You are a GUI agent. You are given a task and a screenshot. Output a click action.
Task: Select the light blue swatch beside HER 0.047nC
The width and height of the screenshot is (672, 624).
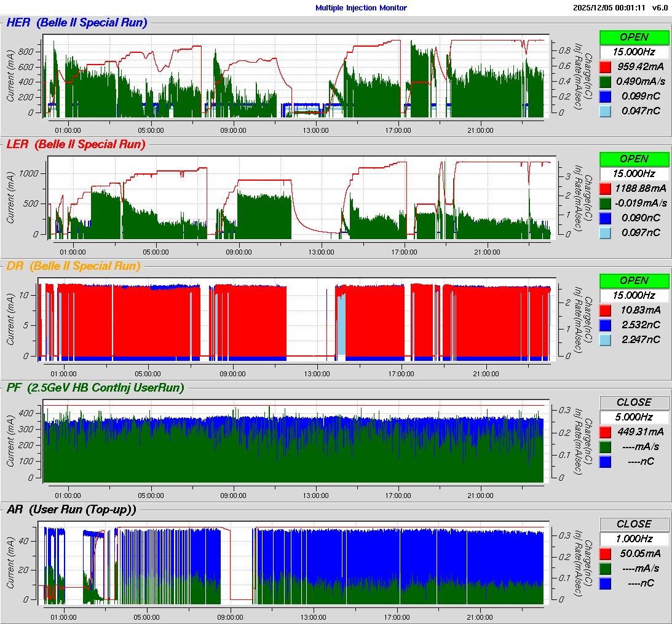(x=606, y=111)
